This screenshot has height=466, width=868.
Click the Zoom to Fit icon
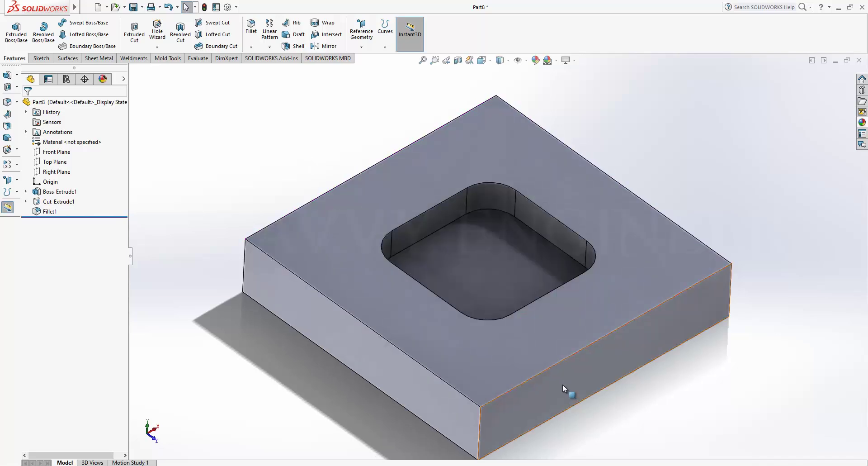[x=422, y=60]
